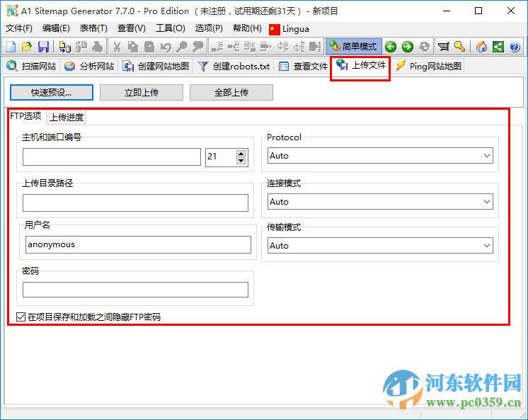Open the 选项(P) menu

209,28
